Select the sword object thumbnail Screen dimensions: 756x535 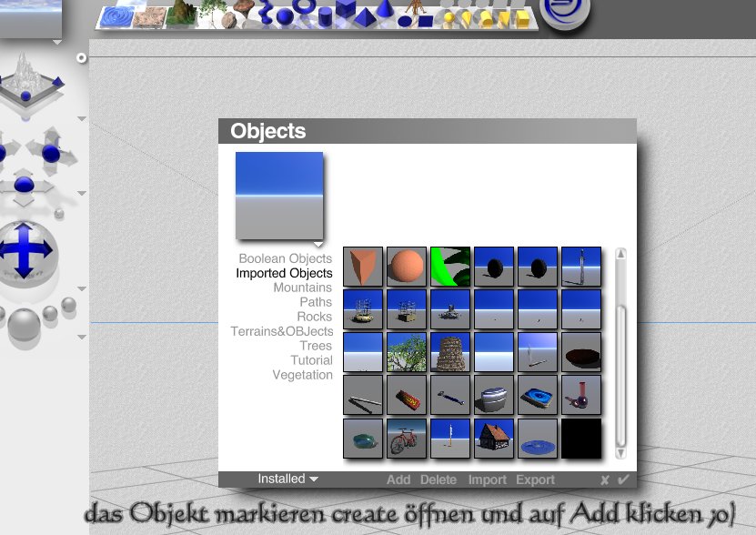click(x=581, y=267)
